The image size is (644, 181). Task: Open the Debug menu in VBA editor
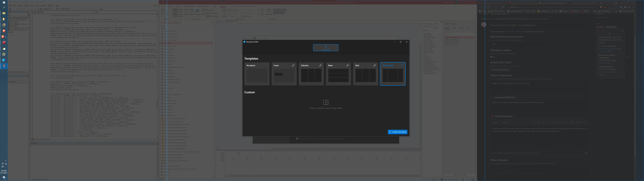click(27, 6)
